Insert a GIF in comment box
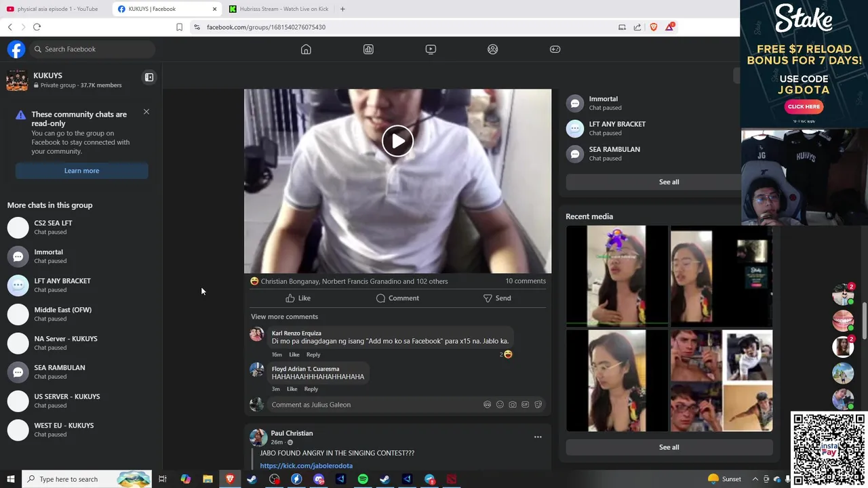This screenshot has width=868, height=488. pos(525,405)
